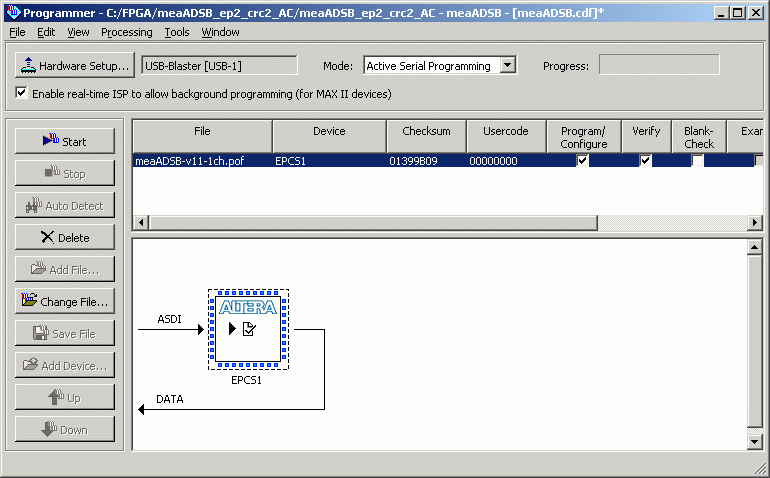Click the Program/Configure column header

pyautogui.click(x=584, y=137)
